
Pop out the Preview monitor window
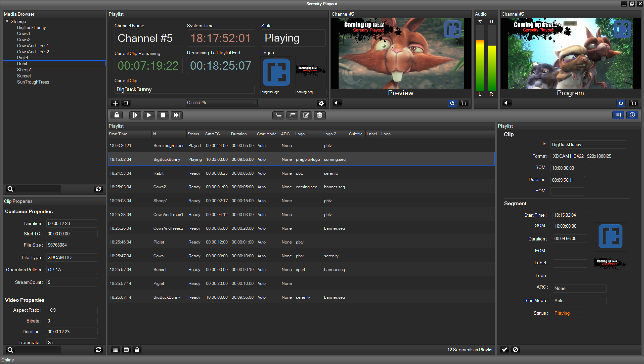pos(464,103)
